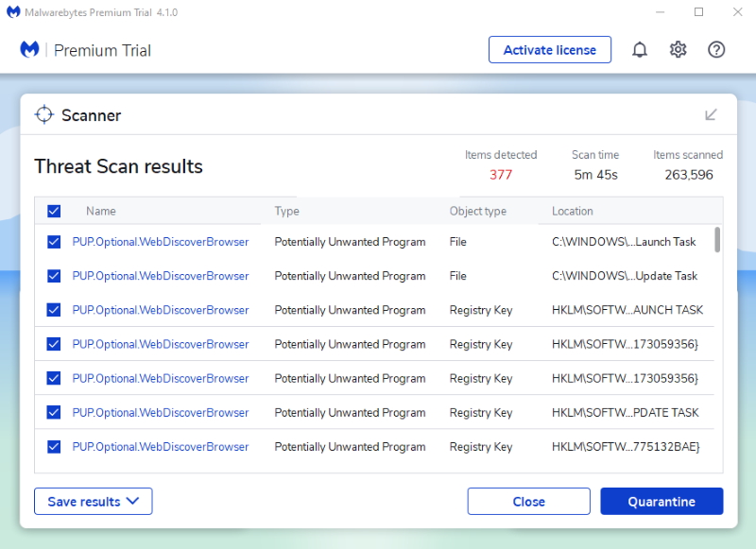Uncheck the Launch Task file threat checkbox

(54, 242)
